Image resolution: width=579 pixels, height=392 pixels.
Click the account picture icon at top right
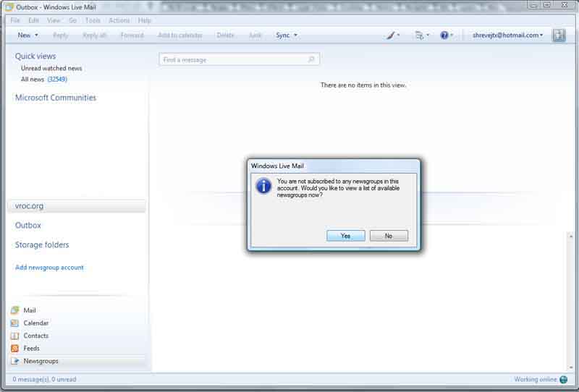(559, 35)
